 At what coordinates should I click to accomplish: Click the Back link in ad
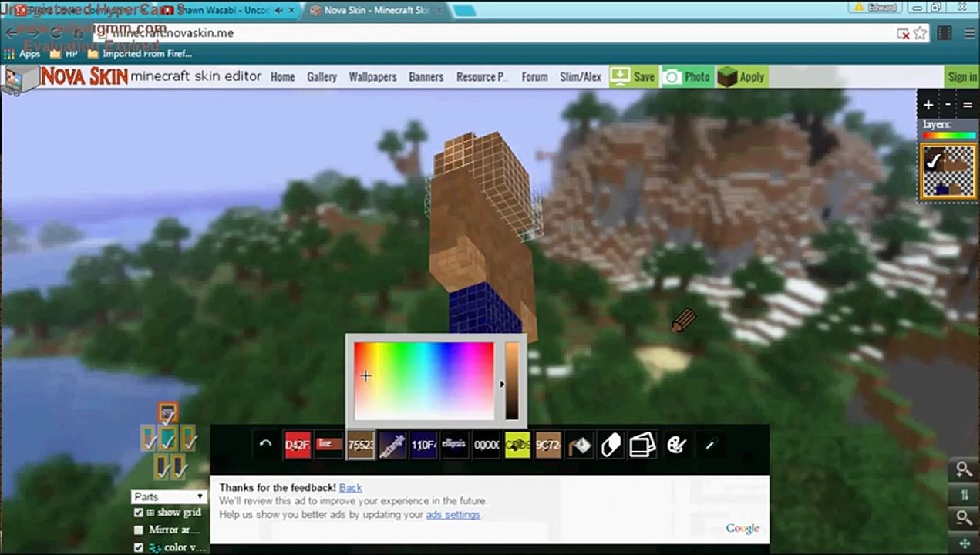[350, 487]
